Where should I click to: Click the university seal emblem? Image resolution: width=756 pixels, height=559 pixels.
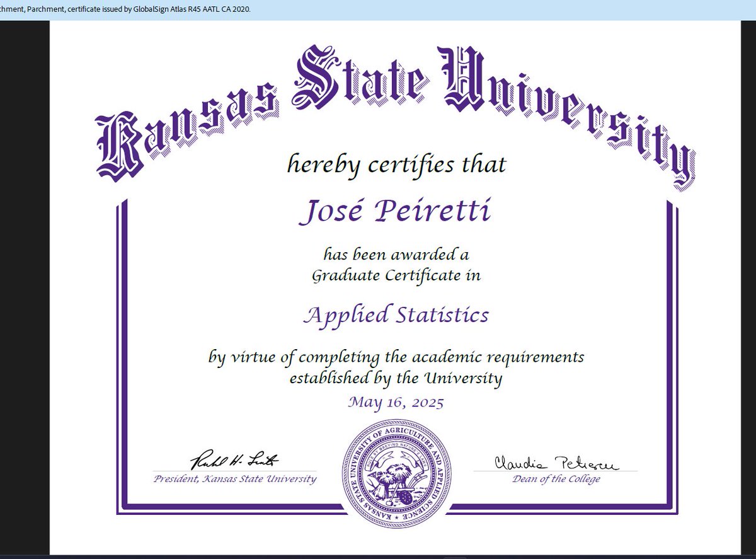(x=397, y=475)
